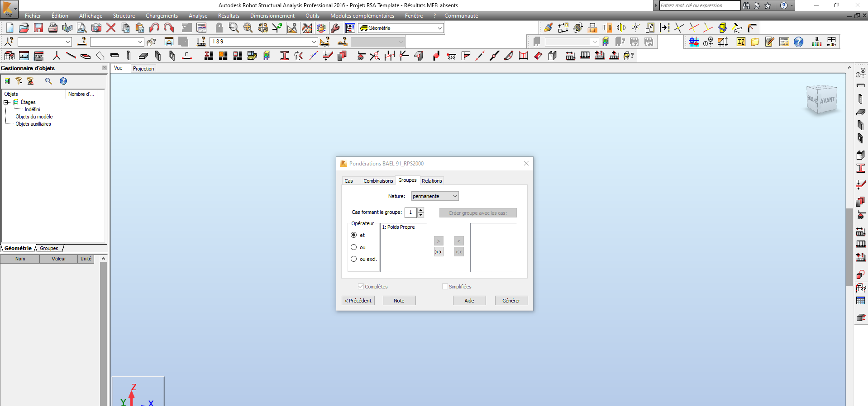Screen dimensions: 868x406
Task: Click the structure axes grid icon
Action: pyautogui.click(x=694, y=42)
